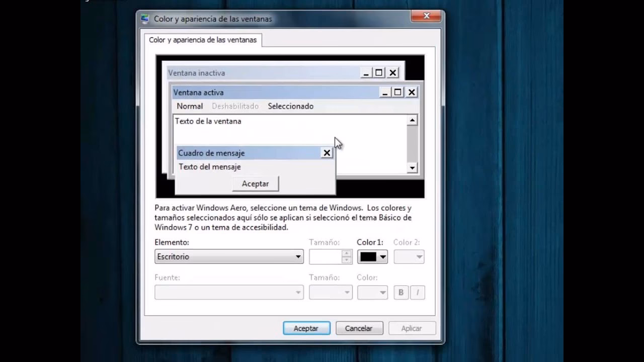Screen dimensions: 644x362
Task: Toggle the bold B font button
Action: tap(401, 292)
